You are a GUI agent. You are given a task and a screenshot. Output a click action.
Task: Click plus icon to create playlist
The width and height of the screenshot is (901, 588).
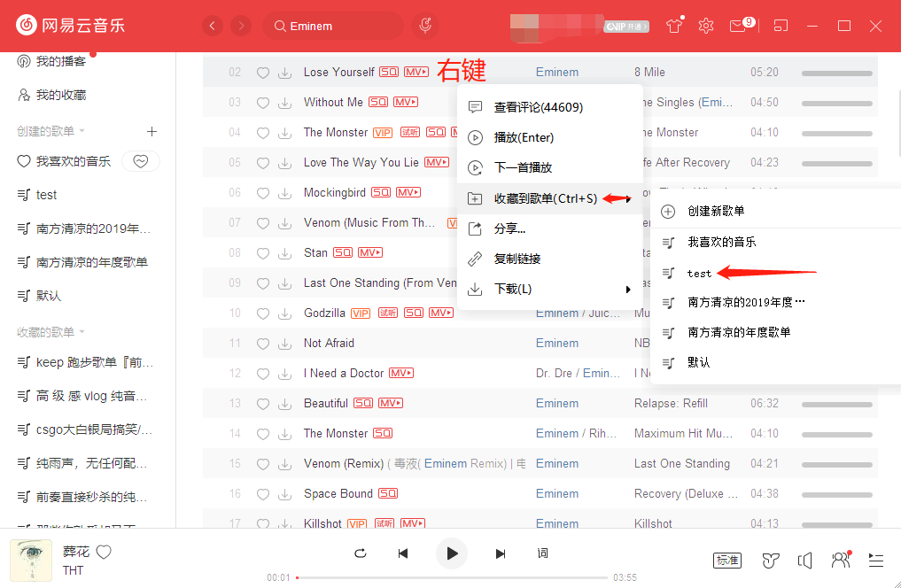(151, 131)
